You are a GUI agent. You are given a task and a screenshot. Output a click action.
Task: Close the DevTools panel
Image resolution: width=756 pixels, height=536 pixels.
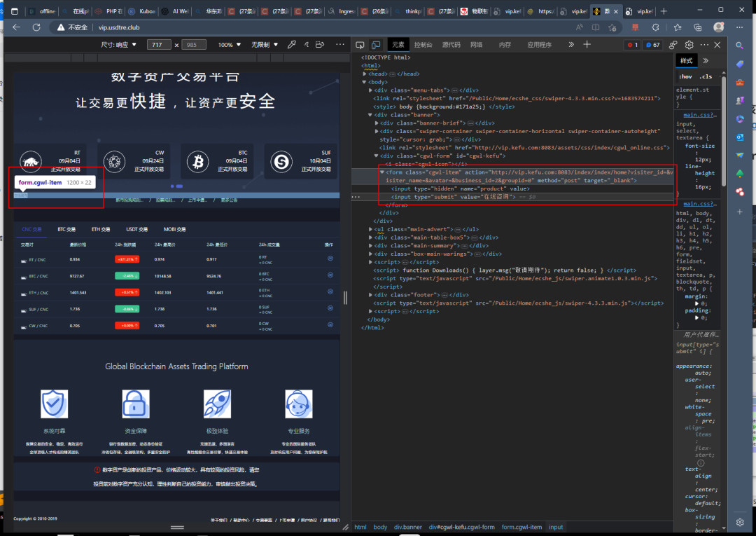click(717, 45)
